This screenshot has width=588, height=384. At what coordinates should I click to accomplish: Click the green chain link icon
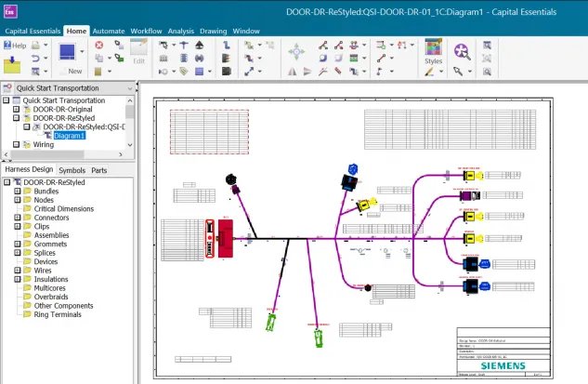pos(119,59)
